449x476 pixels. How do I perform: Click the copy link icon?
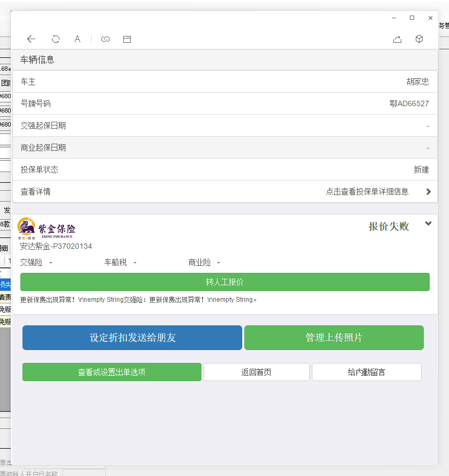106,39
